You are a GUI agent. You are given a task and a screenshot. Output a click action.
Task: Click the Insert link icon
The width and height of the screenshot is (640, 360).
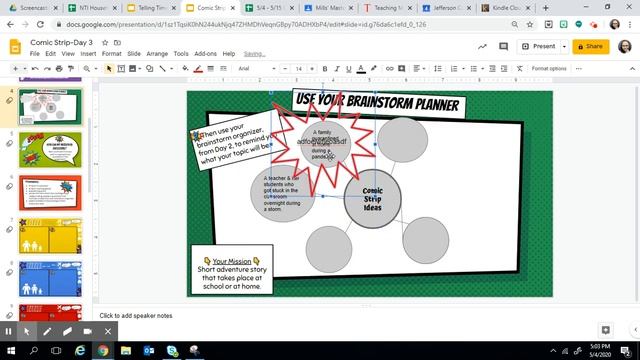click(x=389, y=69)
